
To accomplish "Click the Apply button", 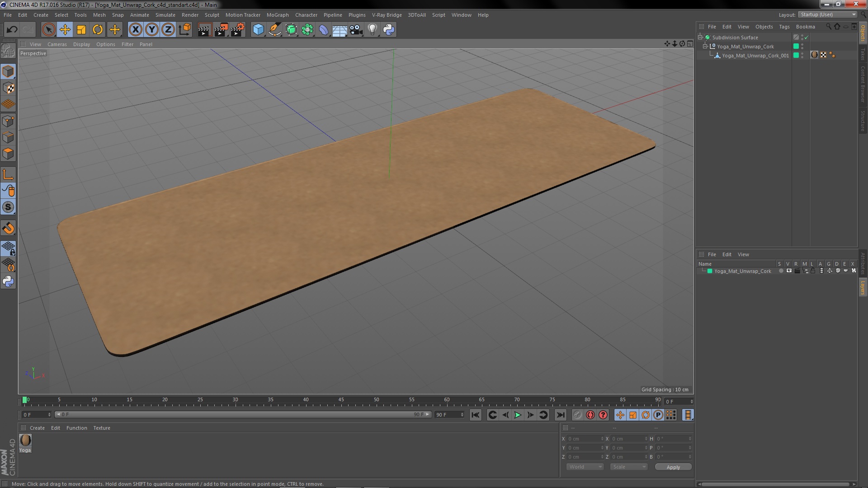I will [x=673, y=467].
